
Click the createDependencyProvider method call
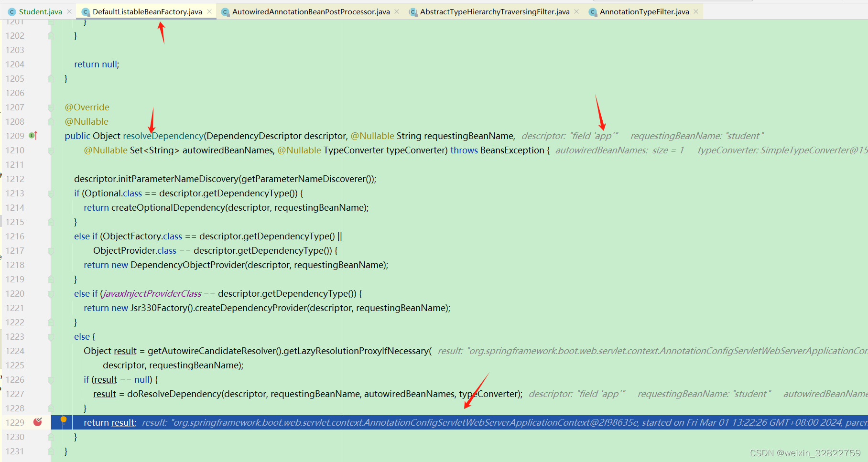click(250, 308)
